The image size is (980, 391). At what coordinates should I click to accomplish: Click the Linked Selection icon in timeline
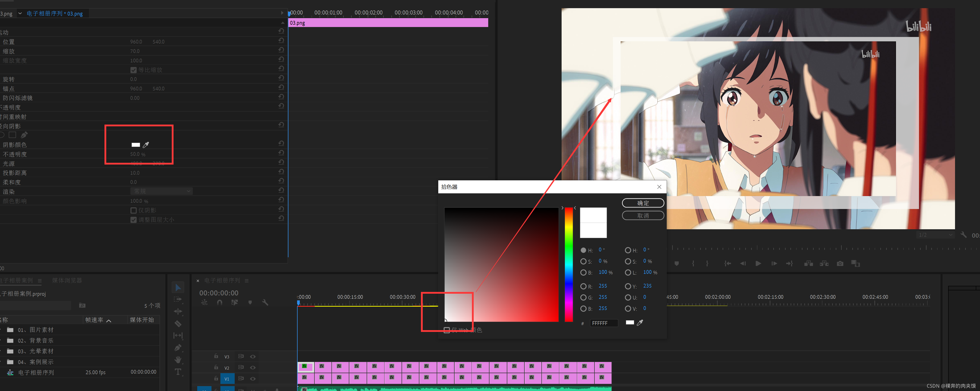point(234,302)
